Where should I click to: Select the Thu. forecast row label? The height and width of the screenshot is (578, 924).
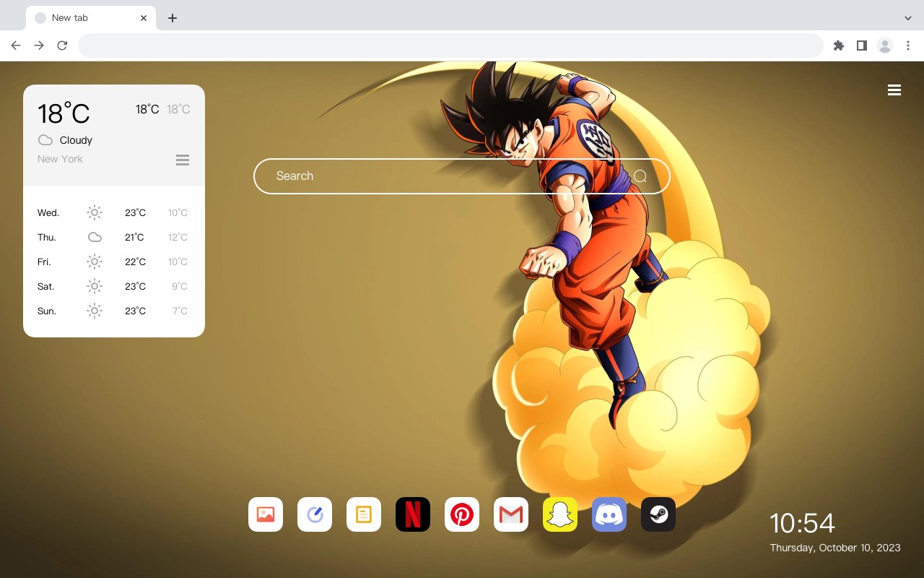pyautogui.click(x=47, y=237)
